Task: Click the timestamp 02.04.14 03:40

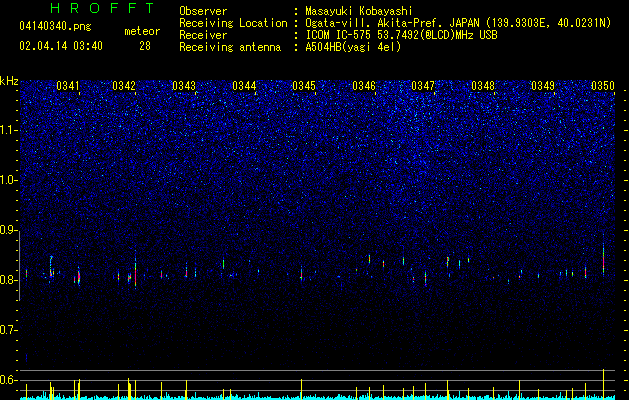Action: point(61,46)
